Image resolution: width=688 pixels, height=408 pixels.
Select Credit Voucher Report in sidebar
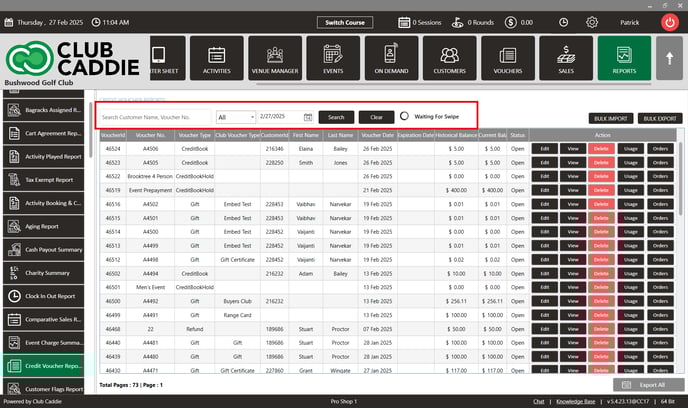[x=43, y=366]
